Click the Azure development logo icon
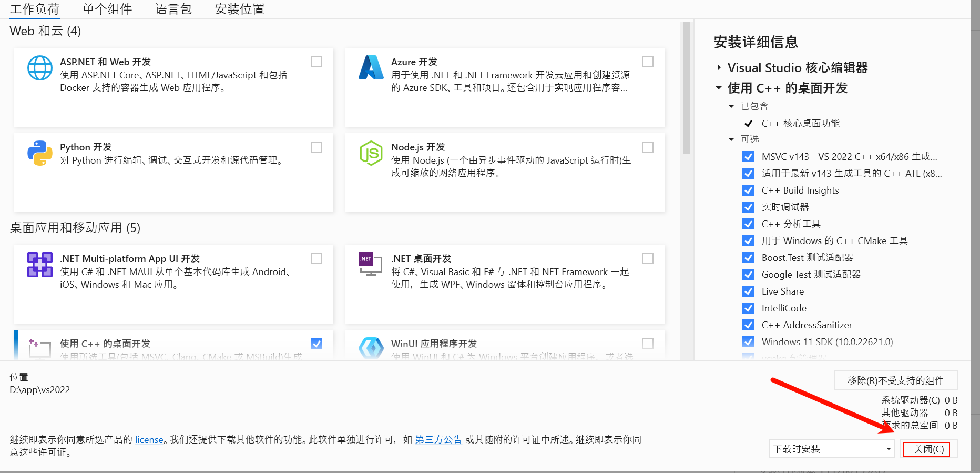This screenshot has height=473, width=980. coord(371,67)
